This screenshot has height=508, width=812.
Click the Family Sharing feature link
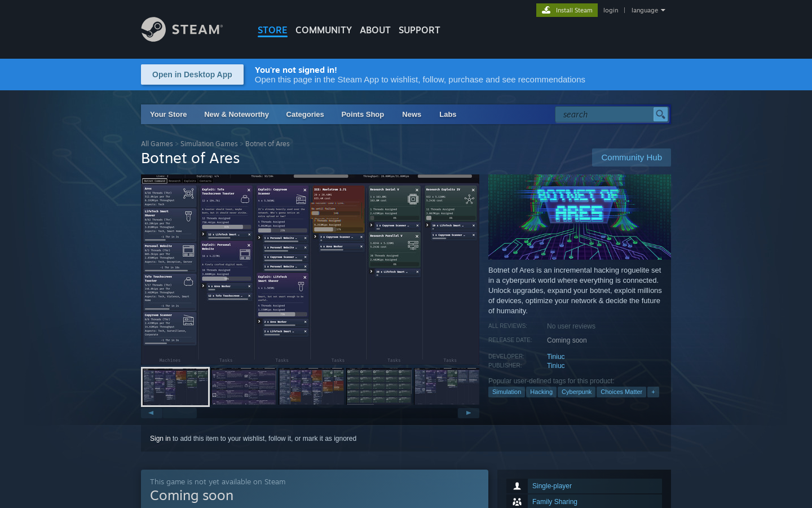coord(555,502)
